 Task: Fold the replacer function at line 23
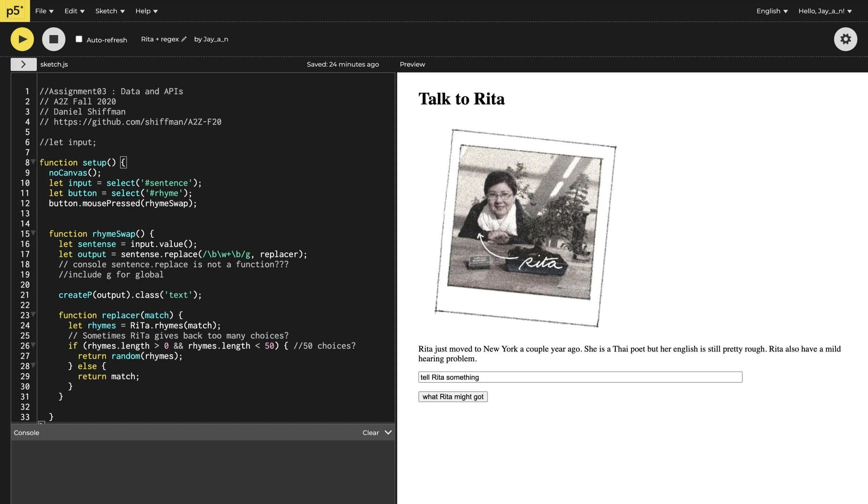click(x=33, y=314)
